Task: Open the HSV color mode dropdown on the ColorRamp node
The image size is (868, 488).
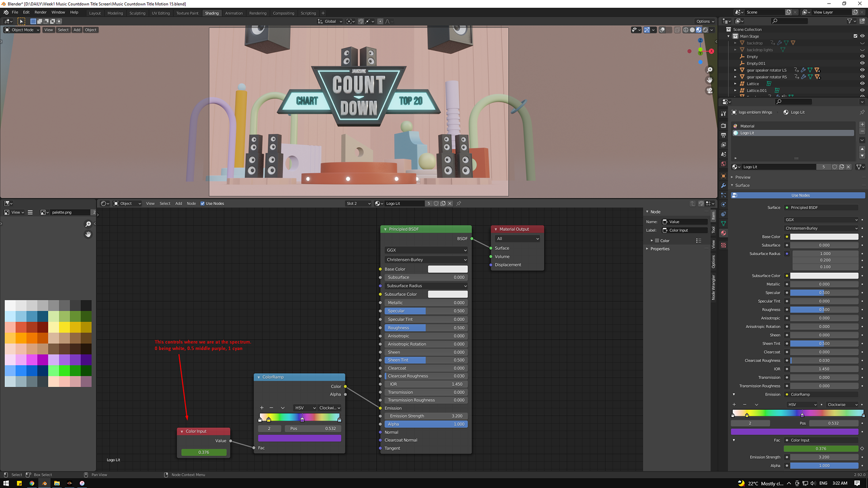Action: [305, 408]
